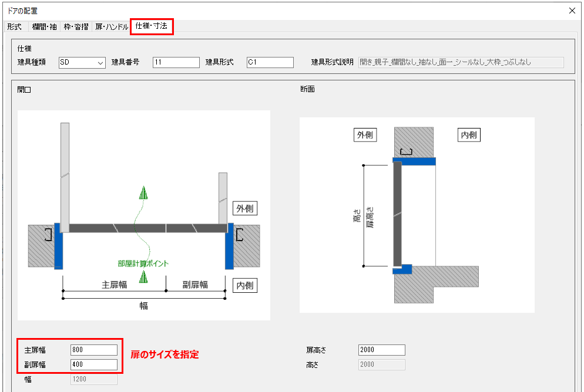This screenshot has height=392, width=584.
Task: Close the ドアの配置 dialog
Action: [x=572, y=10]
